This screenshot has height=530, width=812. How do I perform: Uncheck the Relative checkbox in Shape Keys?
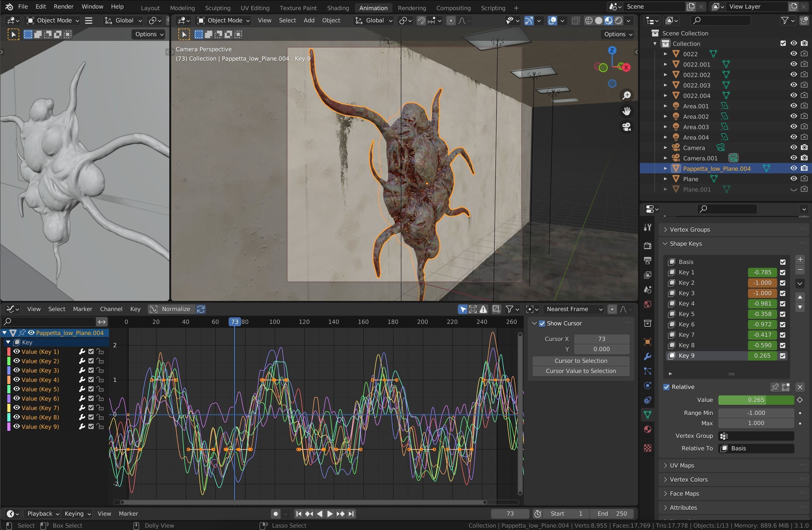(666, 387)
